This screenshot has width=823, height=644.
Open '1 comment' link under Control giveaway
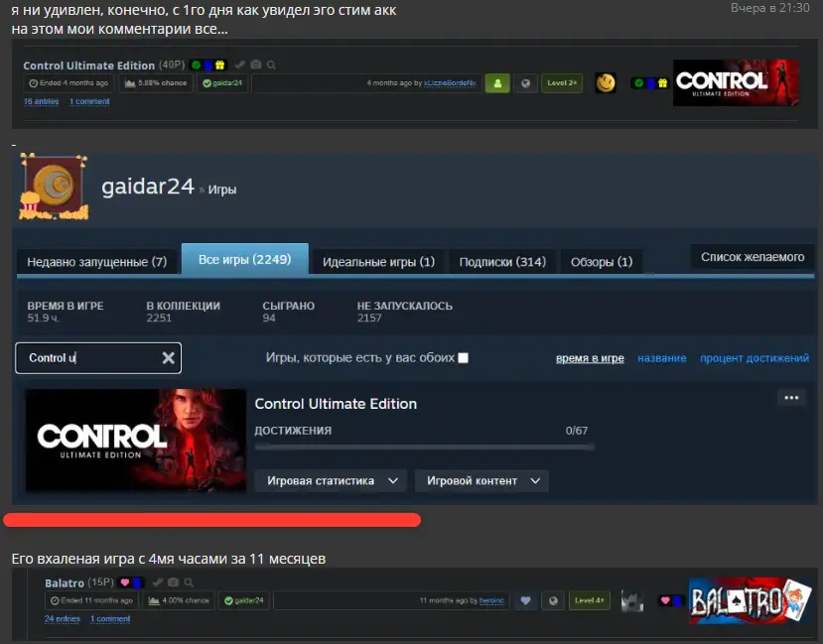pyautogui.click(x=89, y=101)
